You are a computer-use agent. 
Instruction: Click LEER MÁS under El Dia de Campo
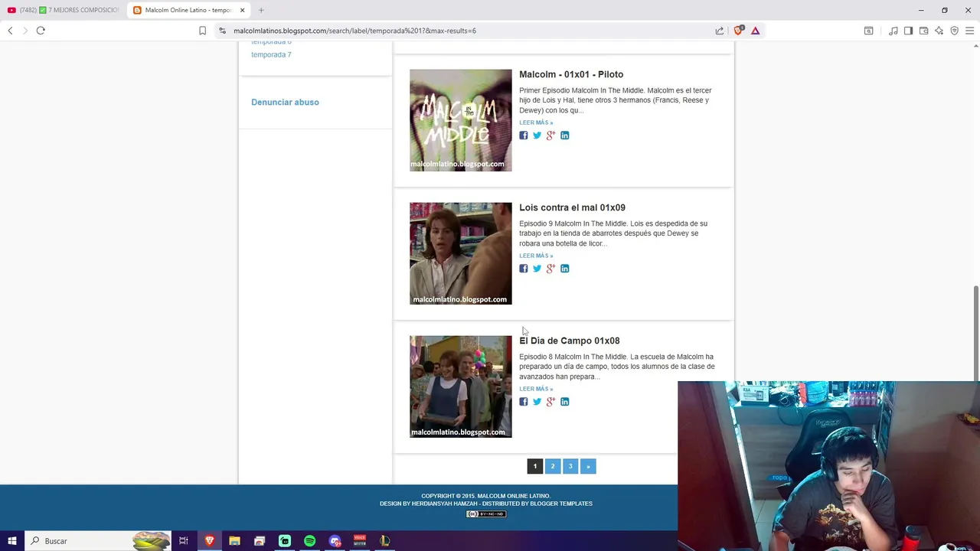tap(536, 389)
